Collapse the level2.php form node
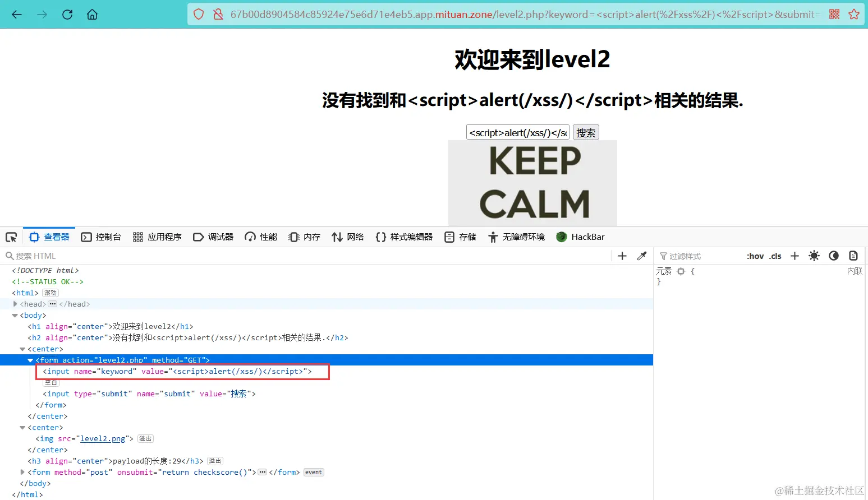 pyautogui.click(x=30, y=360)
